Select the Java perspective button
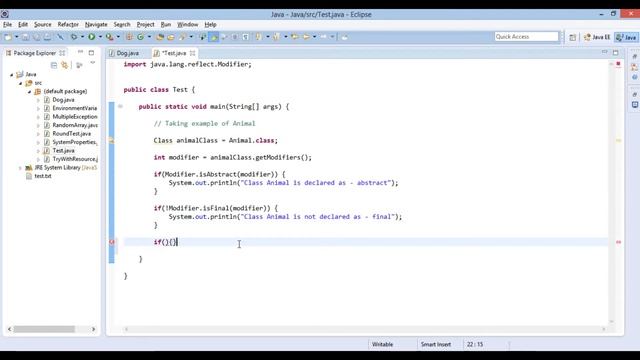Screen dimensions: 640x360 tap(626, 37)
